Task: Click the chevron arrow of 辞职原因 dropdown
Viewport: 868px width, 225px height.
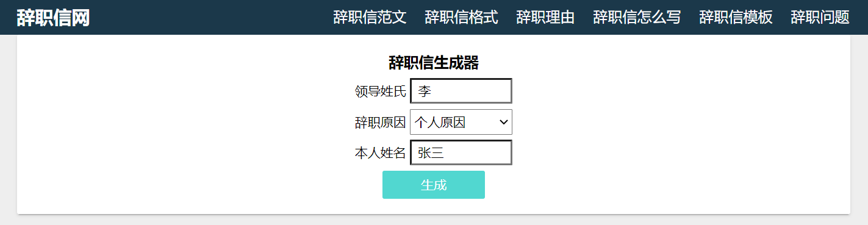Action: 504,122
